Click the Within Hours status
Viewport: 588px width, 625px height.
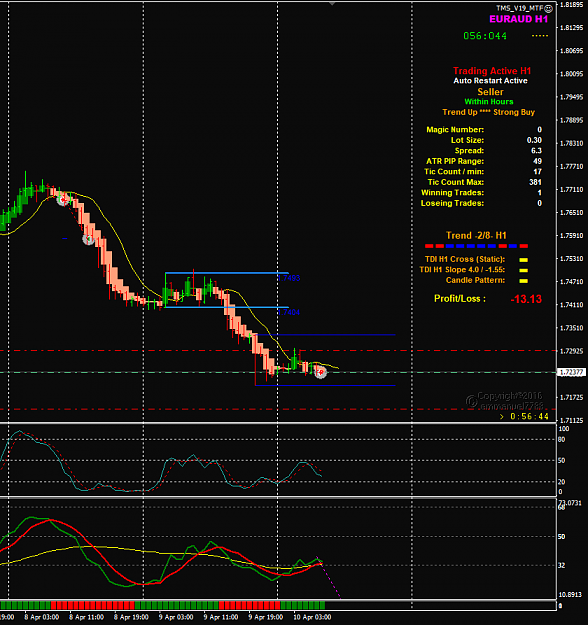[489, 102]
